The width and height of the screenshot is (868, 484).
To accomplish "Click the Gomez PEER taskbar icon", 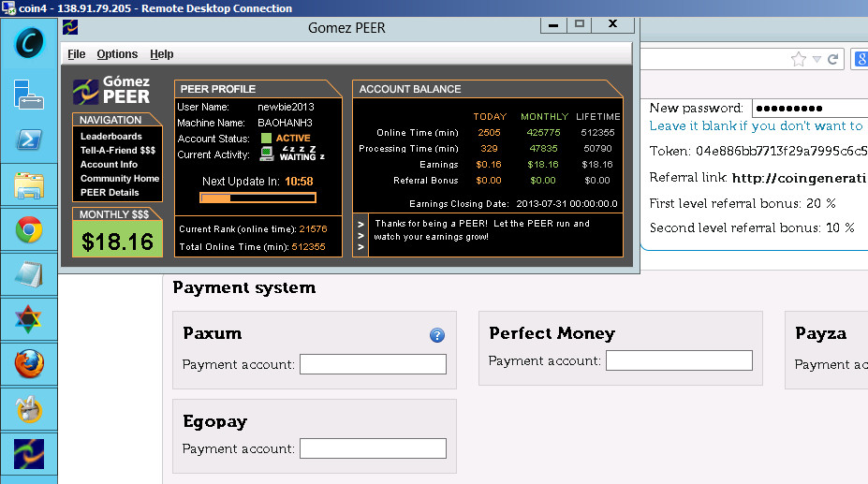I will click(29, 453).
